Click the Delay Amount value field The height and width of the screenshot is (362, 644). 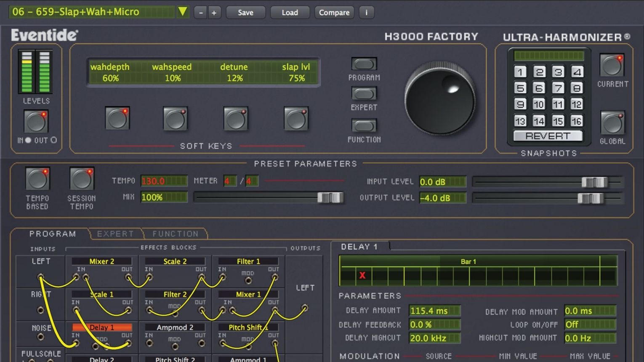point(434,311)
